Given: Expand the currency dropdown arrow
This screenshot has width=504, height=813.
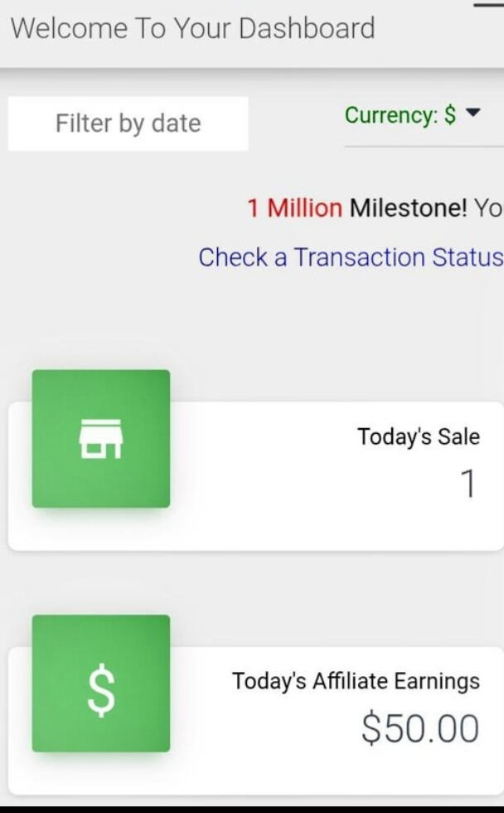Looking at the screenshot, I should tap(473, 114).
